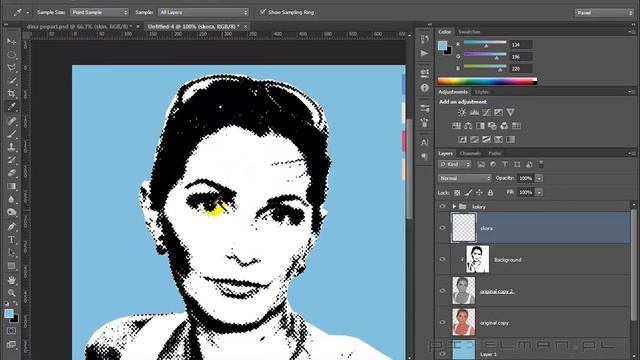Open the Opacity slider arrow
This screenshot has height=360, width=640.
(539, 178)
